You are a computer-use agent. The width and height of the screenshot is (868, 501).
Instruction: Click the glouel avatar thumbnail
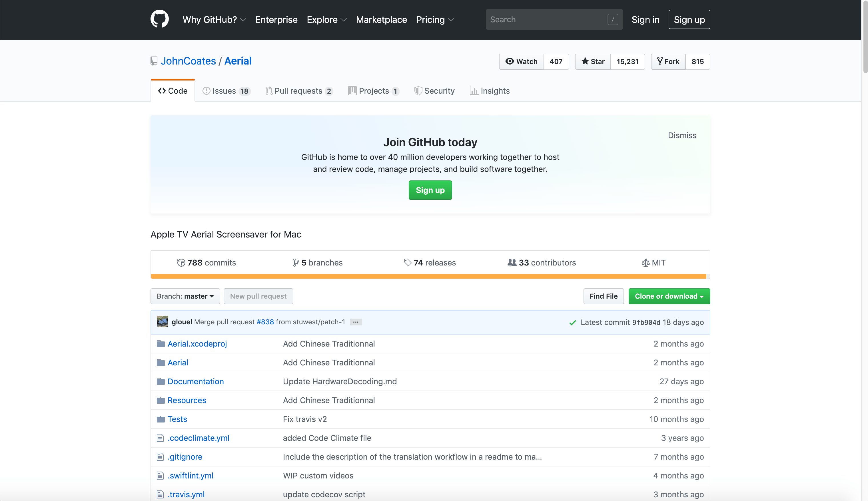[x=163, y=322]
